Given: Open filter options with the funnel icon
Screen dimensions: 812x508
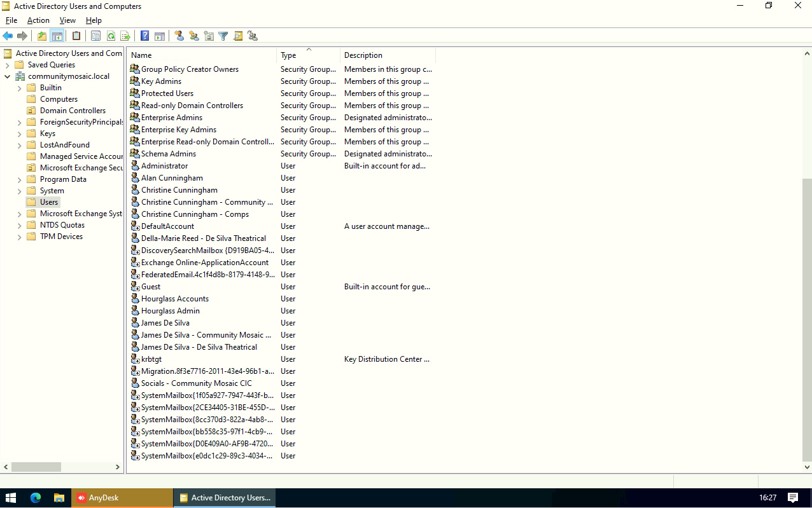Looking at the screenshot, I should [x=223, y=36].
